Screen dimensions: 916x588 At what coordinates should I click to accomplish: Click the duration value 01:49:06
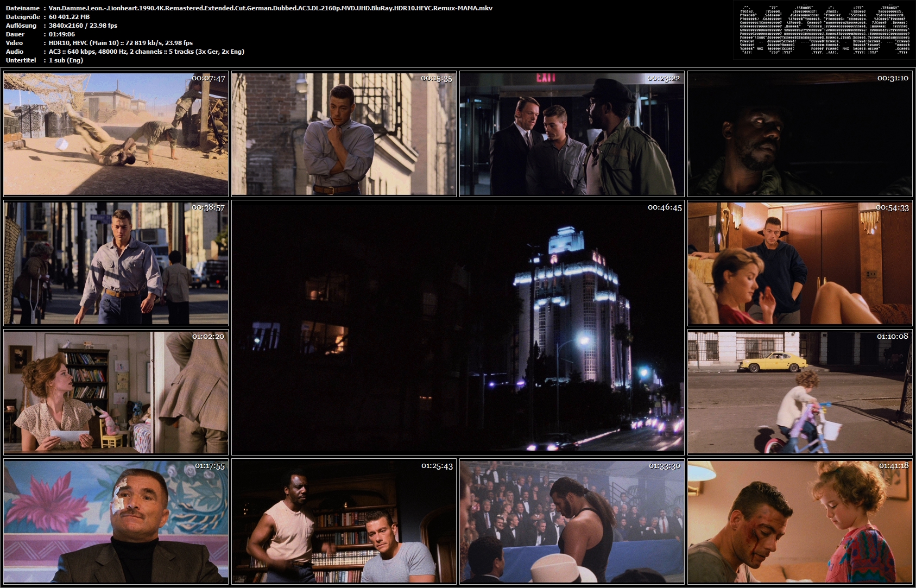click(62, 34)
